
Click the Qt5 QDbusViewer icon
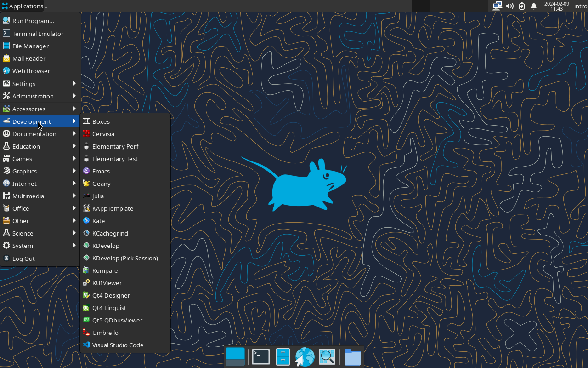(x=86, y=320)
